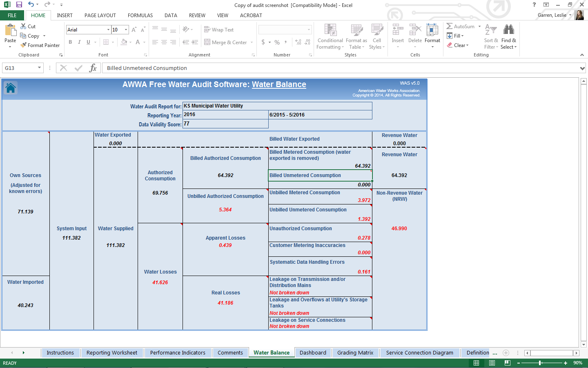Open the font size dropdown

pyautogui.click(x=126, y=30)
